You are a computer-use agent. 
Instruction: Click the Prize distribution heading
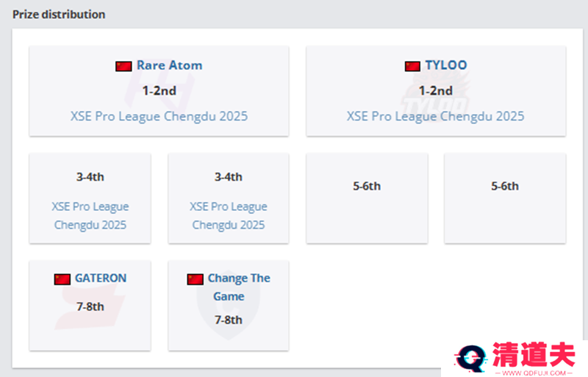[x=59, y=14]
